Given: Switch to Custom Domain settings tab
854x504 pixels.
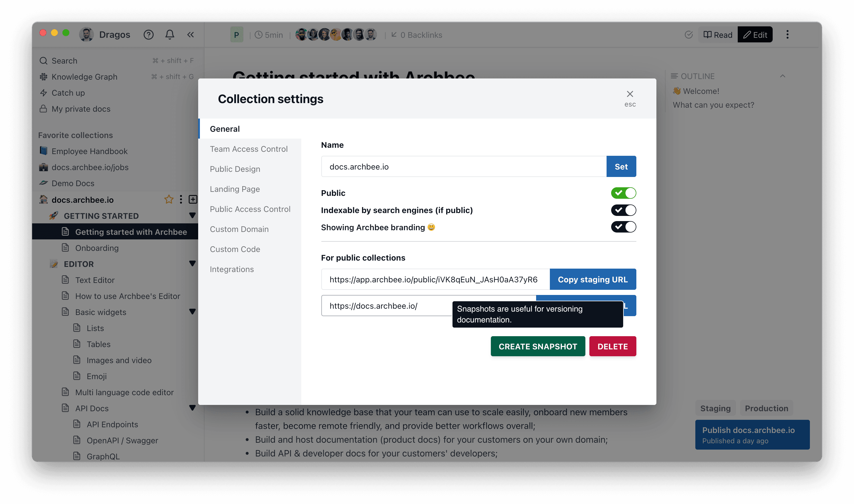Looking at the screenshot, I should click(239, 229).
